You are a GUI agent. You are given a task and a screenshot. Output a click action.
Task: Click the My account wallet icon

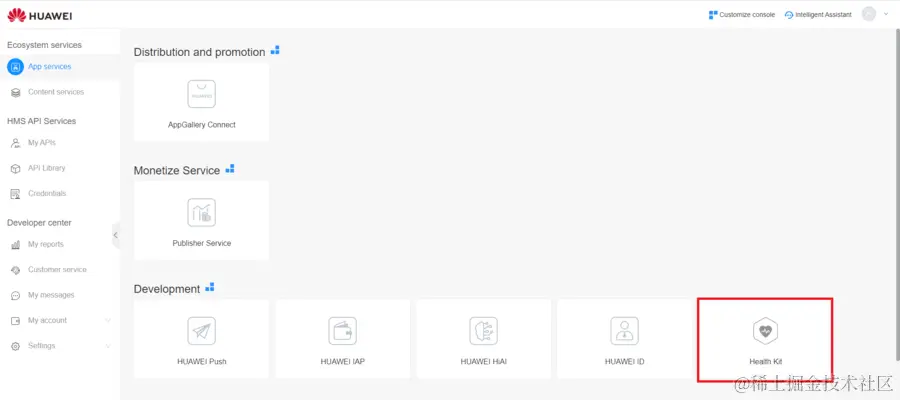tap(15, 321)
